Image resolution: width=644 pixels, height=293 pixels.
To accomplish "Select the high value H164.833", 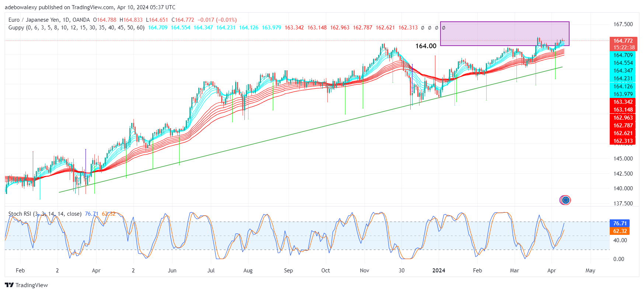I will tap(131, 20).
